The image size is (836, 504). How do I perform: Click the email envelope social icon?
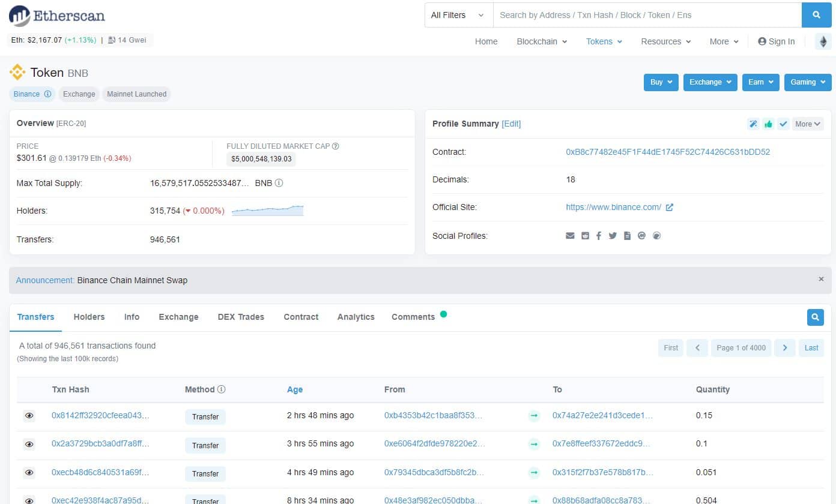[570, 236]
